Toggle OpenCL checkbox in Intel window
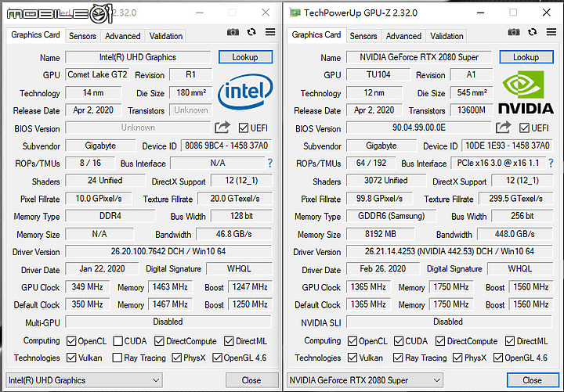The width and height of the screenshot is (564, 392). pyautogui.click(x=71, y=341)
